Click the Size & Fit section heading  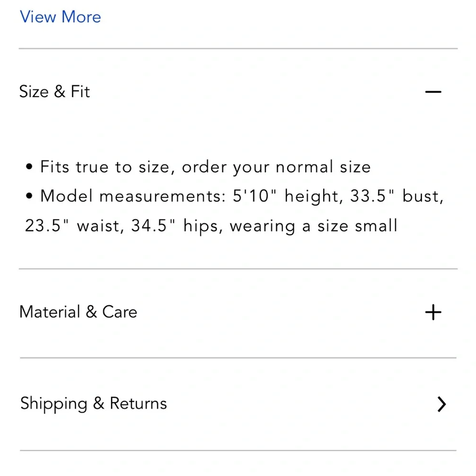pyautogui.click(x=55, y=91)
